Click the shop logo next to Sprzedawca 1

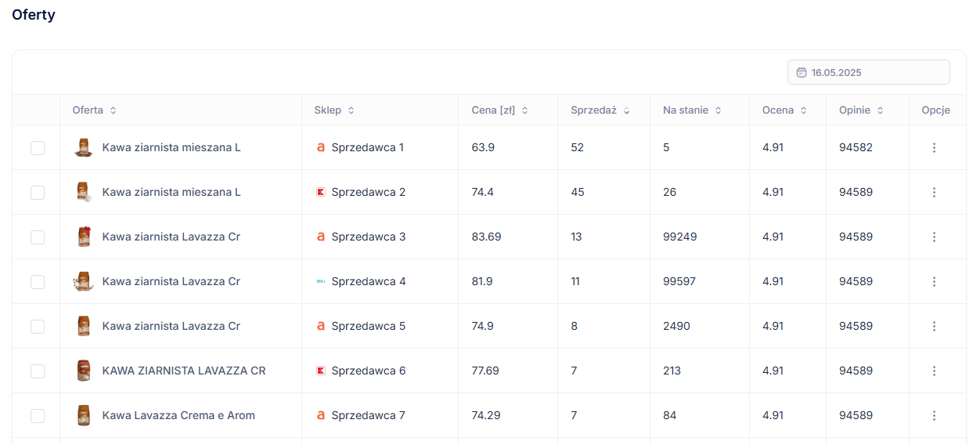pyautogui.click(x=320, y=147)
